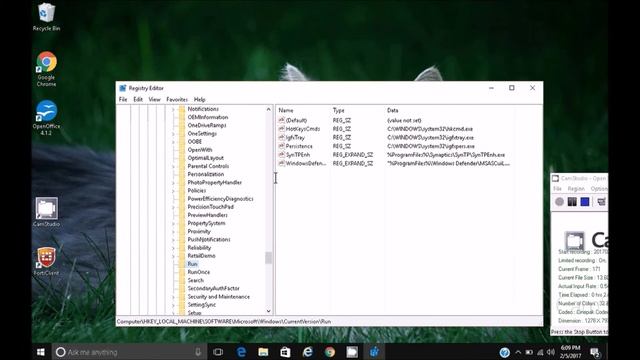This screenshot has width=640, height=360.
Task: Click the battery icon in system tray
Action: (x=529, y=352)
